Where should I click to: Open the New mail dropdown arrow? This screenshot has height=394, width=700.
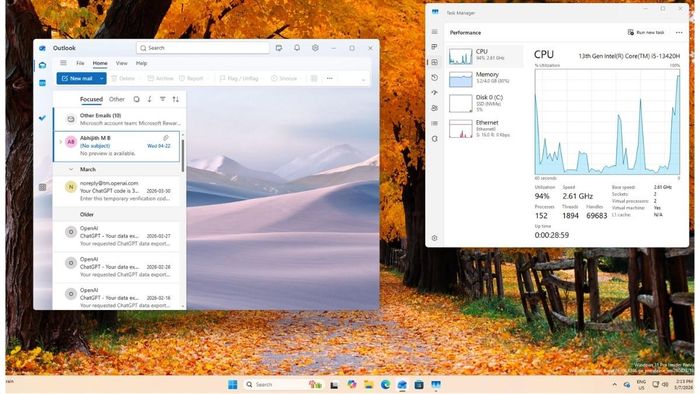click(x=101, y=78)
